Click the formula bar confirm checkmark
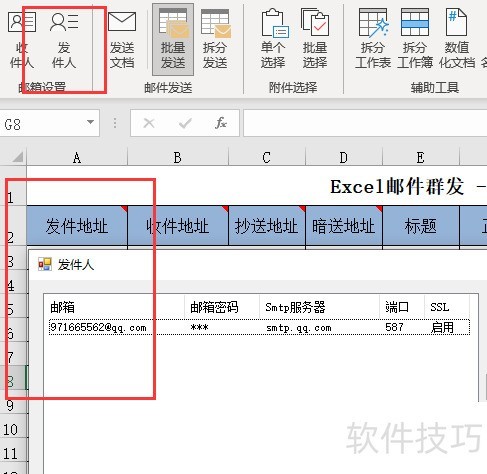The image size is (487, 474). [x=185, y=123]
